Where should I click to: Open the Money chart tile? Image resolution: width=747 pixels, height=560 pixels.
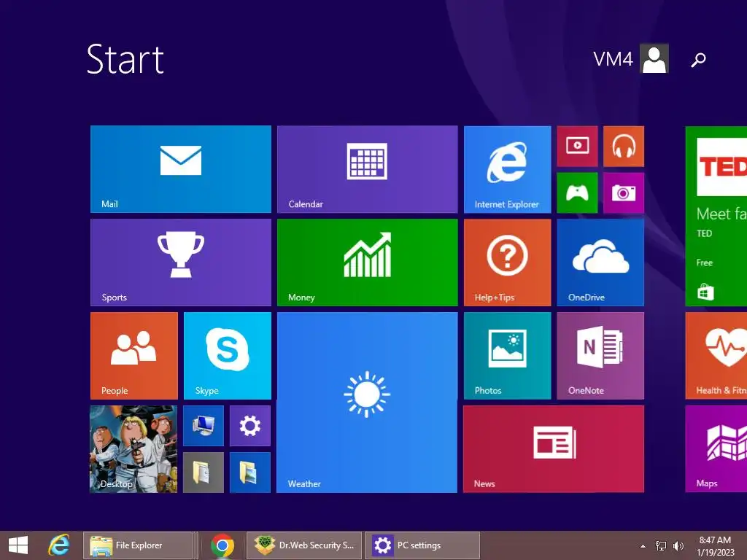click(x=368, y=262)
